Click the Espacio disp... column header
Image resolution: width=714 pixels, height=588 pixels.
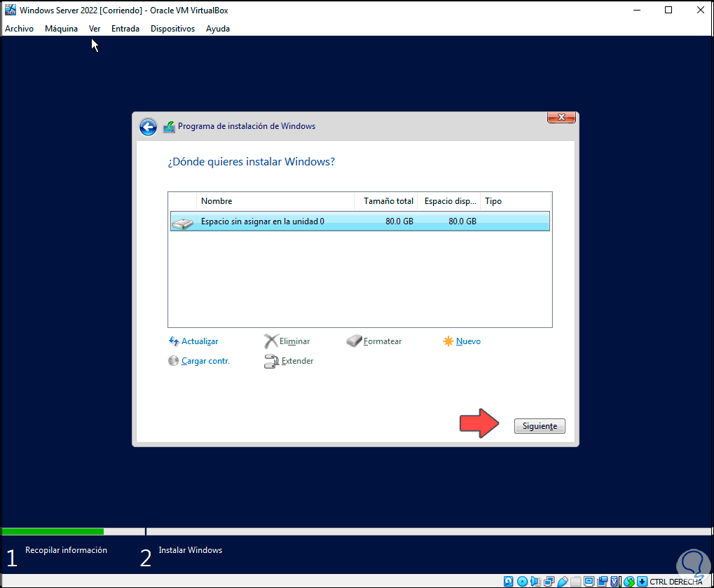(x=448, y=201)
